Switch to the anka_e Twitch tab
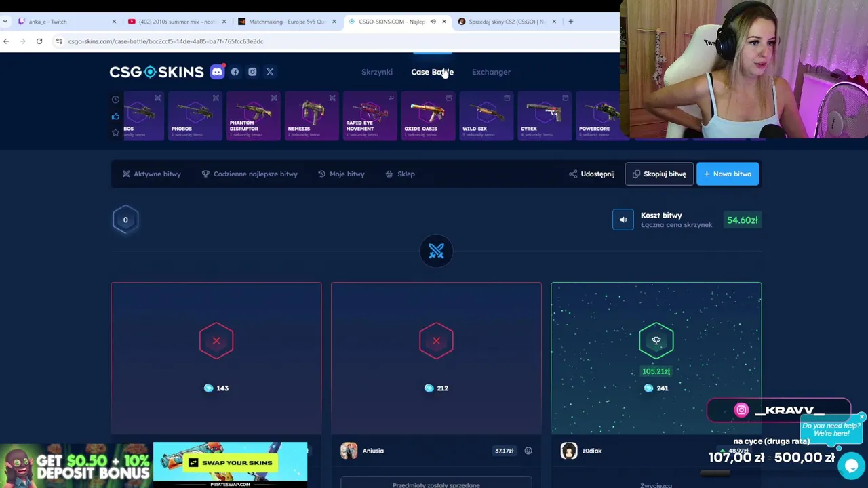Viewport: 868px width, 488px height. [66, 22]
